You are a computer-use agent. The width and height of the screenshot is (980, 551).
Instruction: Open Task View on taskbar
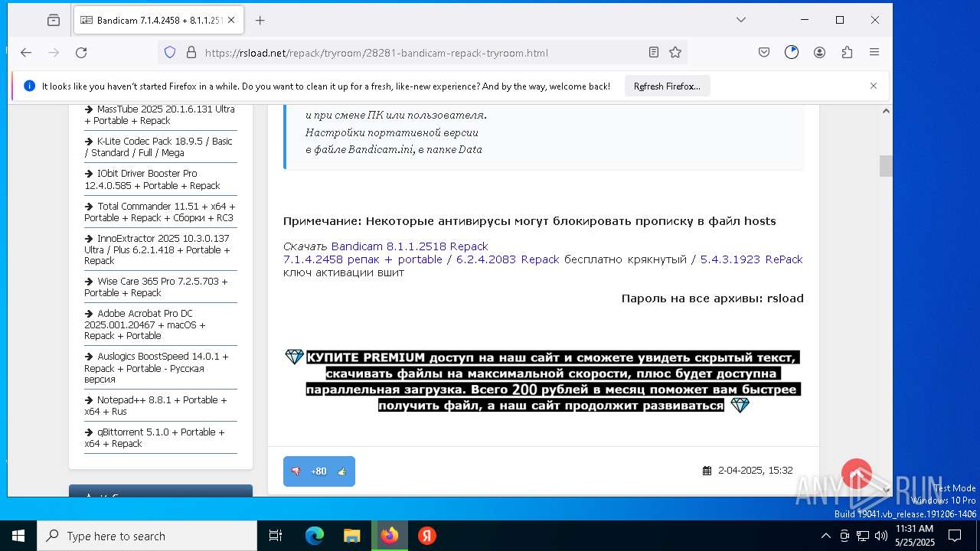pyautogui.click(x=276, y=536)
